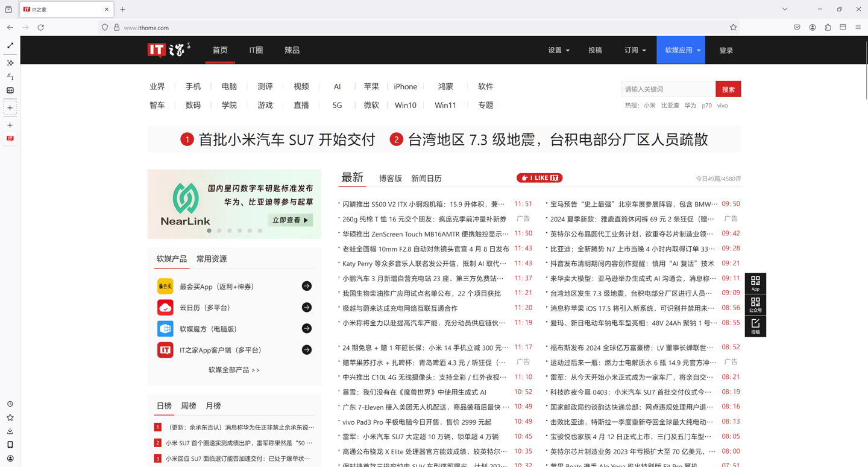This screenshot has width=868, height=467.
Task: Click the 公众号 QR code floating icon
Action: 755,305
